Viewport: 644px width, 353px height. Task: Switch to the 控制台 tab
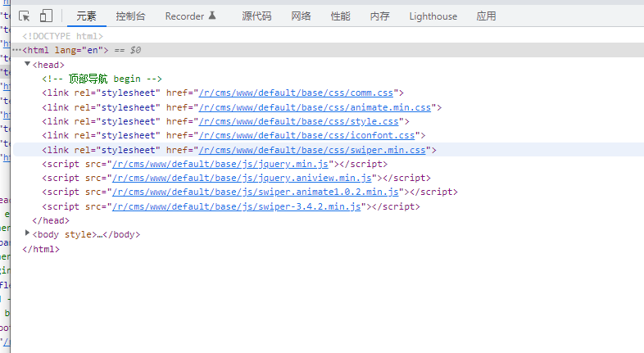tap(130, 16)
